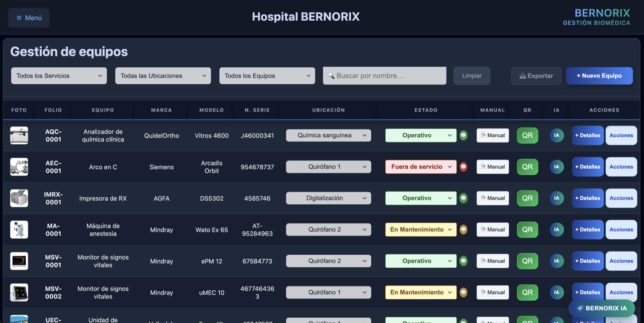Open En Mantenimiento status for MA-0001
Screen dimensions: 644x323
coord(421,230)
